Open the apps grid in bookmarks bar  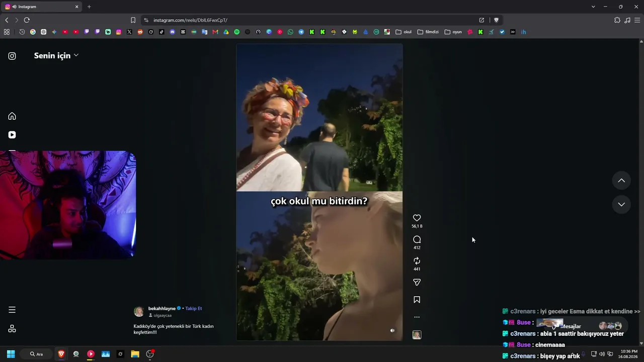coord(7,32)
